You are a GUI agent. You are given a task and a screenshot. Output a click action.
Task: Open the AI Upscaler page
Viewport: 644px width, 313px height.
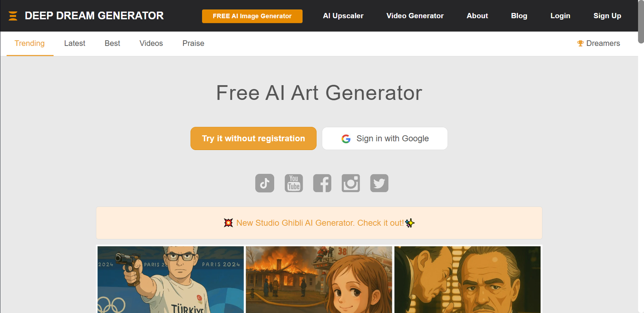click(343, 16)
